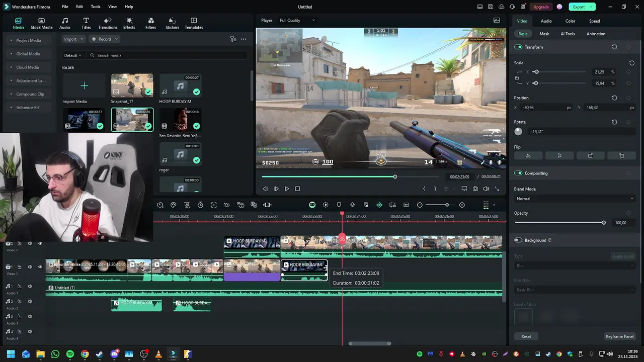Screen dimensions: 644x362
Task: Click the stop button in player
Action: tap(297, 189)
